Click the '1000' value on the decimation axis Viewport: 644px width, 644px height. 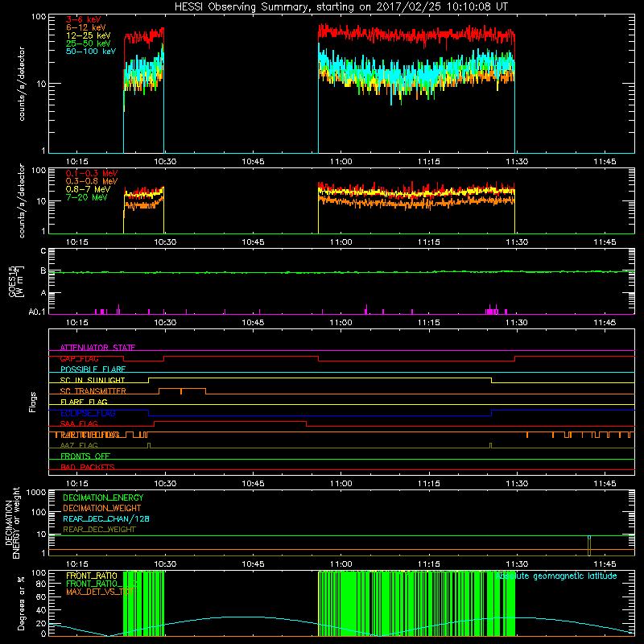[x=36, y=492]
